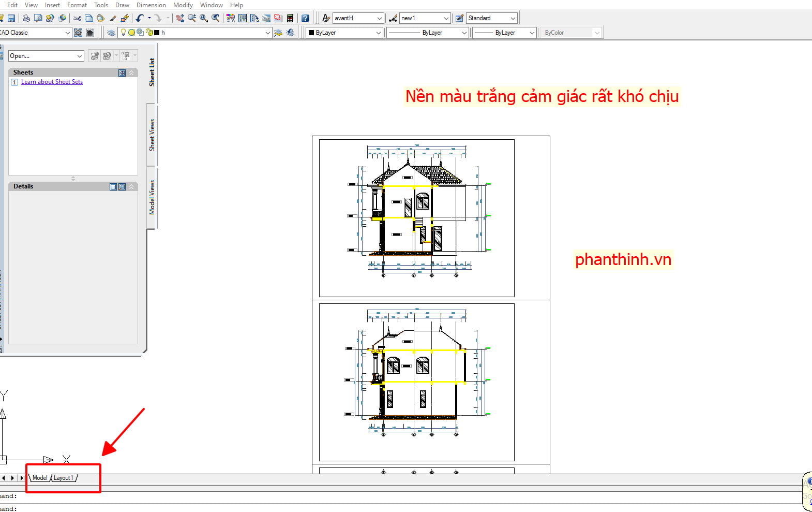The height and width of the screenshot is (512, 812).
Task: Select the Pan hand tool
Action: pyautogui.click(x=180, y=18)
